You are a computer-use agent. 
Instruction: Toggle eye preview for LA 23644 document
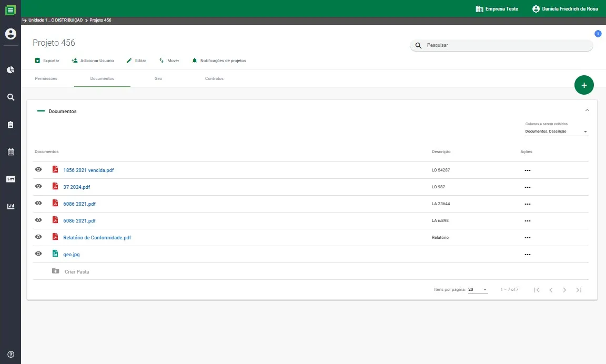[38, 203]
